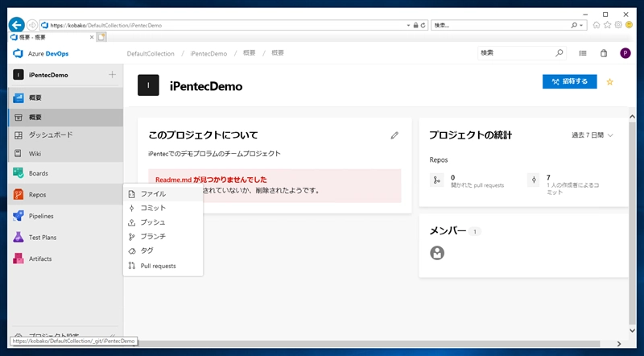644x356 pixels.
Task: Click the plus icon beside iPentecDemo
Action: 112,74
